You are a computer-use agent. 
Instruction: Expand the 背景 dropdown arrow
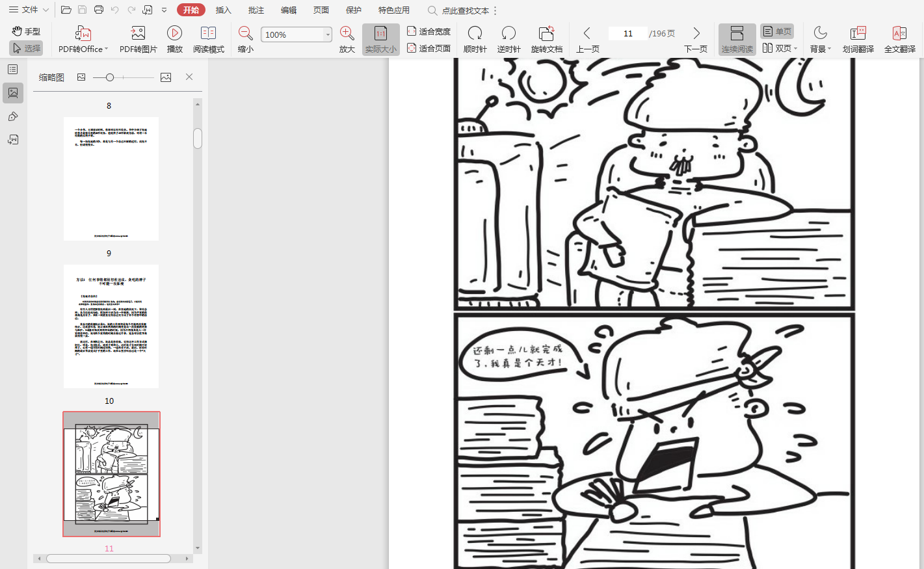pyautogui.click(x=830, y=49)
